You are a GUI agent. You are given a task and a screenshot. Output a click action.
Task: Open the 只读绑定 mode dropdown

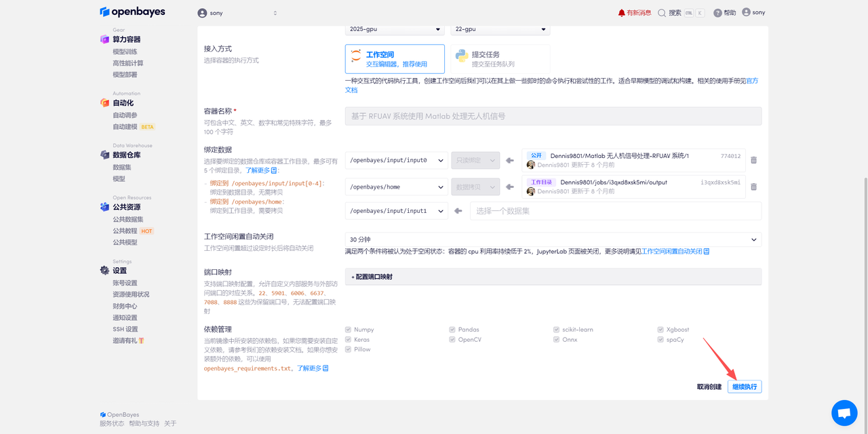point(475,161)
